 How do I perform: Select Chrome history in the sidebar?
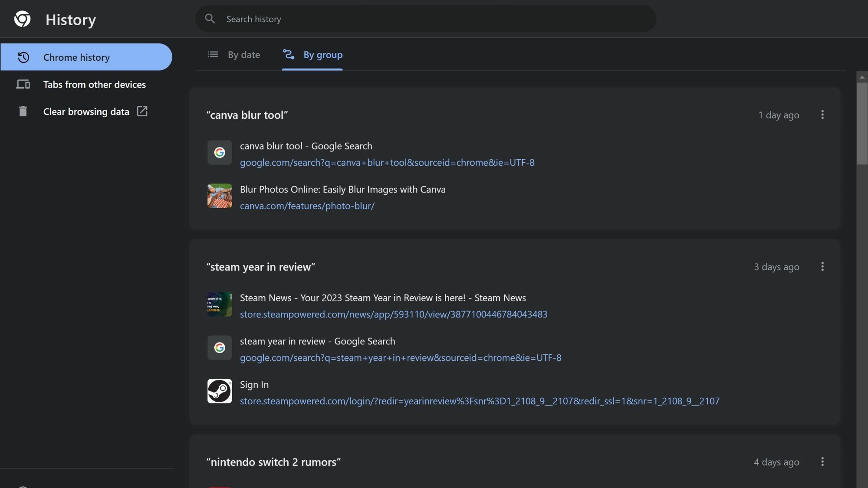point(76,57)
